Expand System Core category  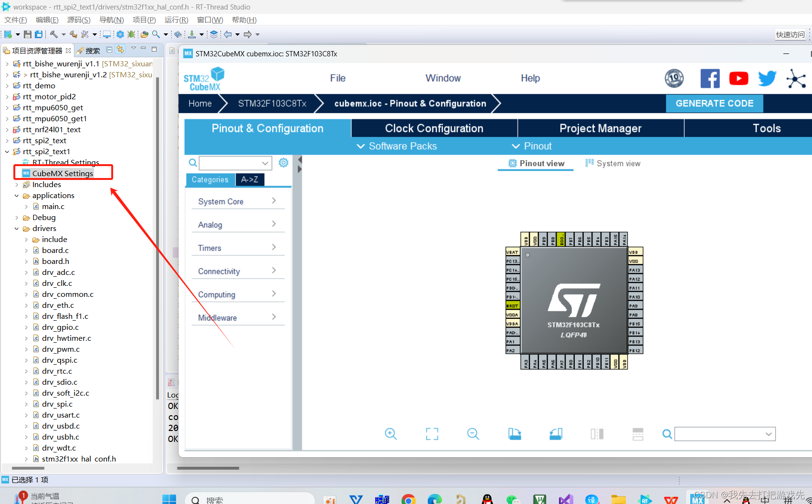pyautogui.click(x=238, y=201)
